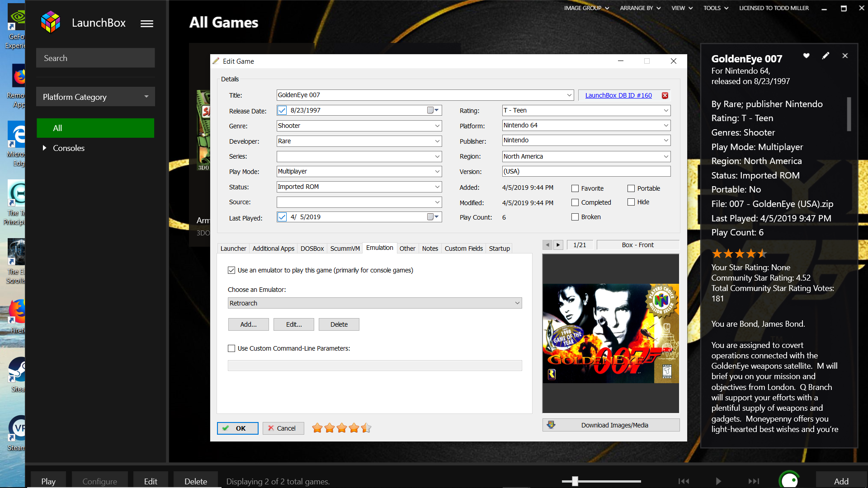This screenshot has width=868, height=488.
Task: Click the LaunchBox cube logo
Action: [50, 22]
